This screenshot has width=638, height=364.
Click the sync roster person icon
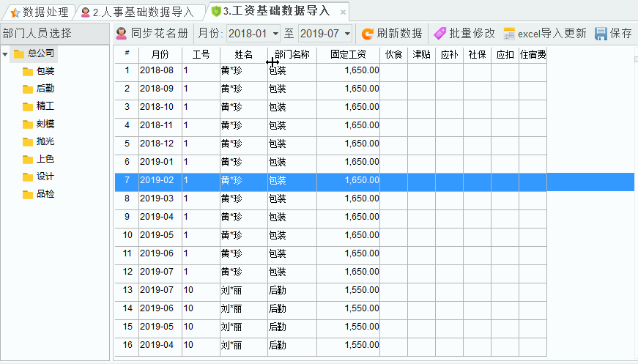pos(122,34)
